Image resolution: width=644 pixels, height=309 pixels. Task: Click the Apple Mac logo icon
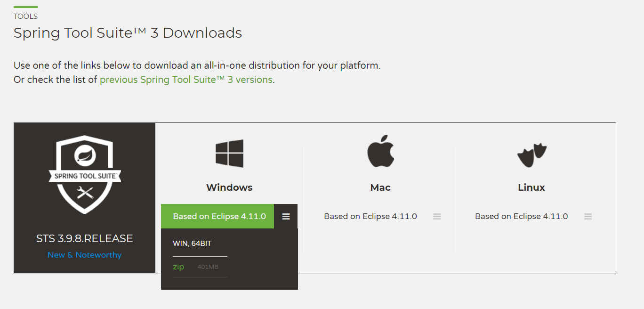pos(380,151)
